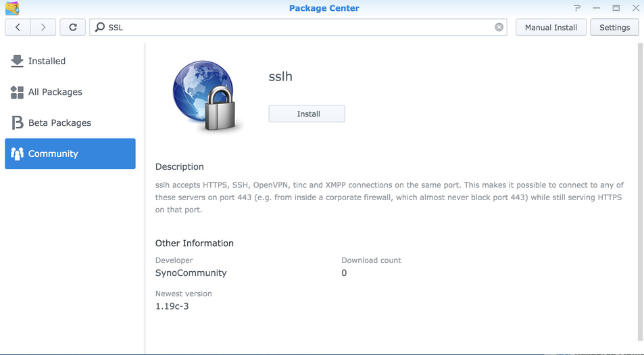Click the All Packages grid icon
644x355 pixels.
17,92
